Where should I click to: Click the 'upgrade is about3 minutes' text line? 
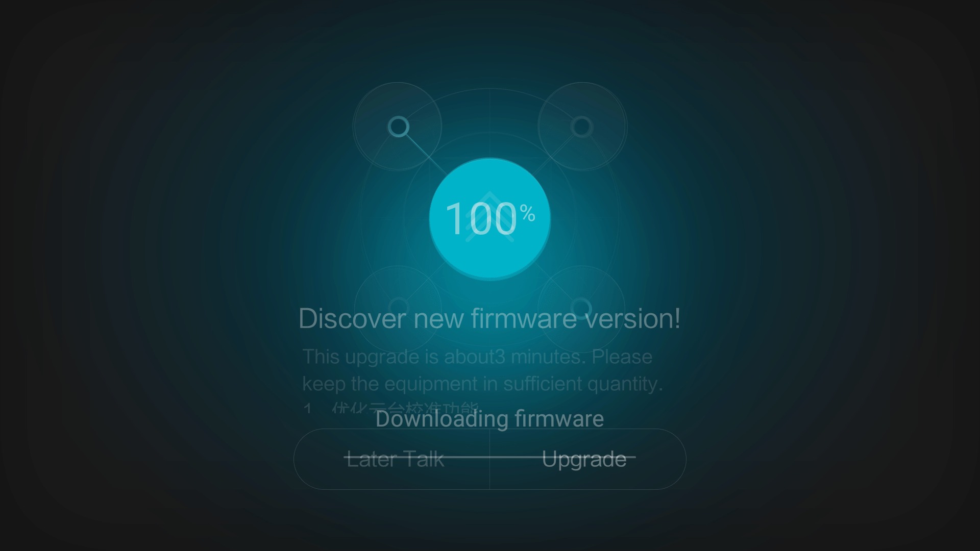pyautogui.click(x=477, y=357)
